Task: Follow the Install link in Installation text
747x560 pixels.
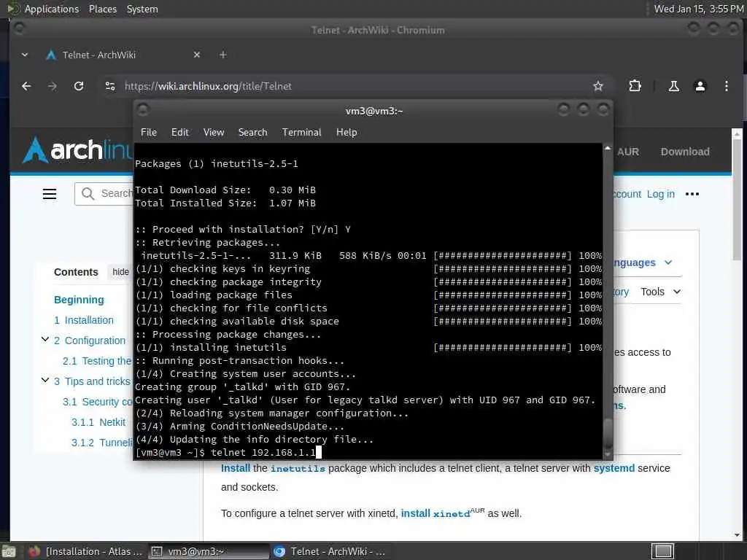Action: click(x=236, y=468)
